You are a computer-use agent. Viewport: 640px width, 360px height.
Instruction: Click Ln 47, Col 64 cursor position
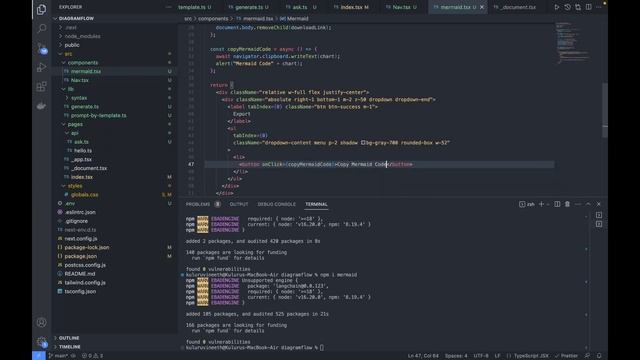click(x=423, y=356)
